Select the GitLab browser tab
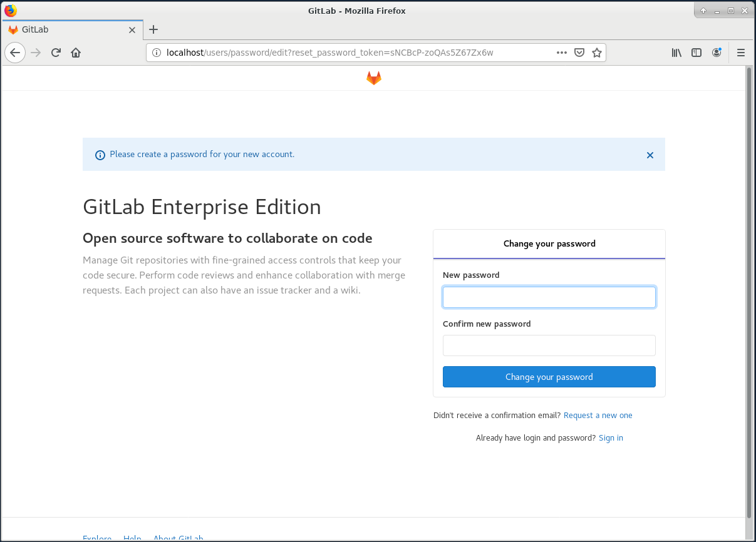Viewport: 756px width, 542px height. click(x=69, y=29)
